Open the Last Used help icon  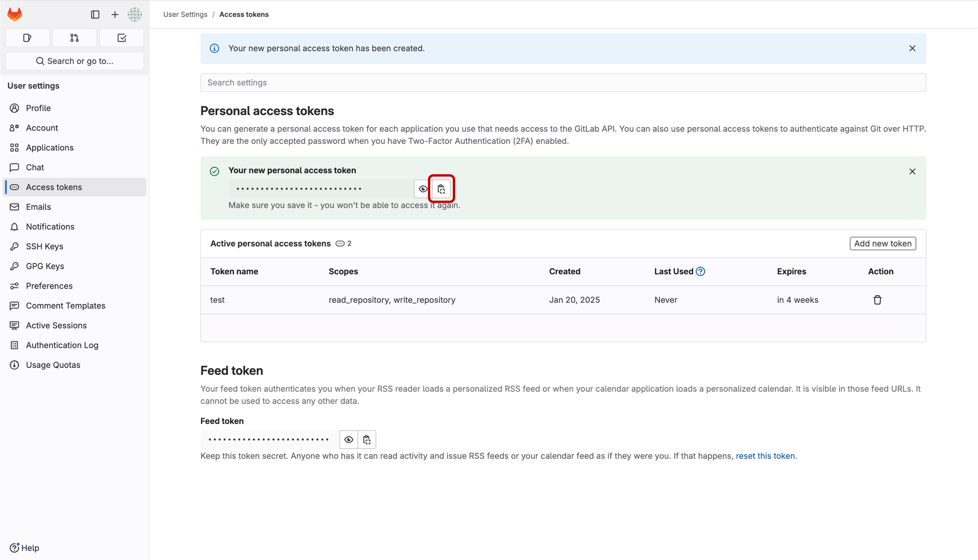[x=700, y=271]
